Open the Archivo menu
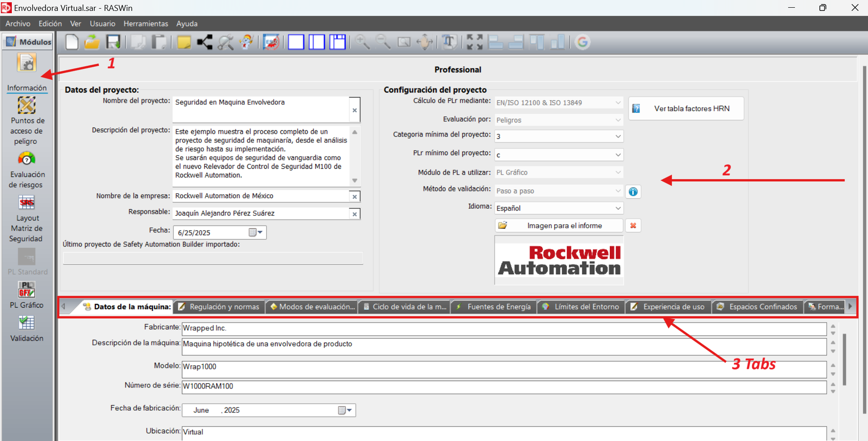The width and height of the screenshot is (868, 441). [18, 24]
